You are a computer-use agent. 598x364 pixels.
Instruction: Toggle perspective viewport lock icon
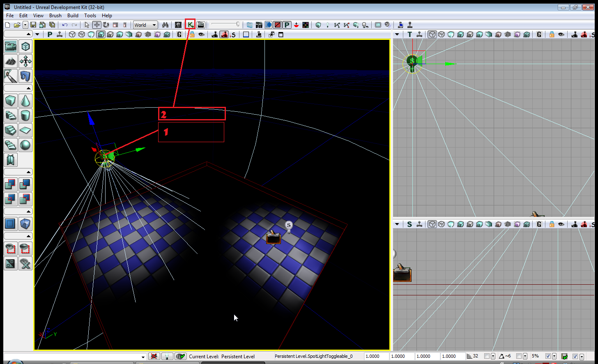pos(192,35)
